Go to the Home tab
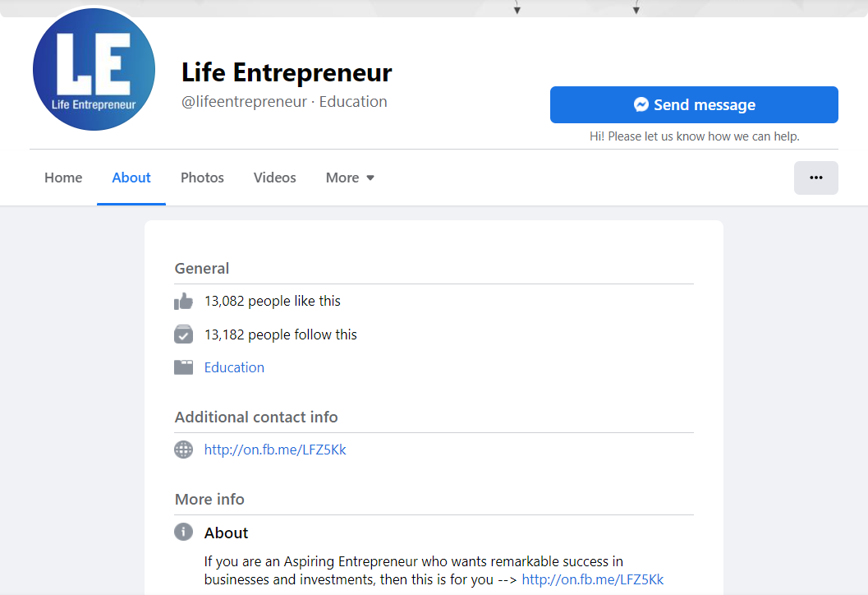868x595 pixels. [63, 178]
